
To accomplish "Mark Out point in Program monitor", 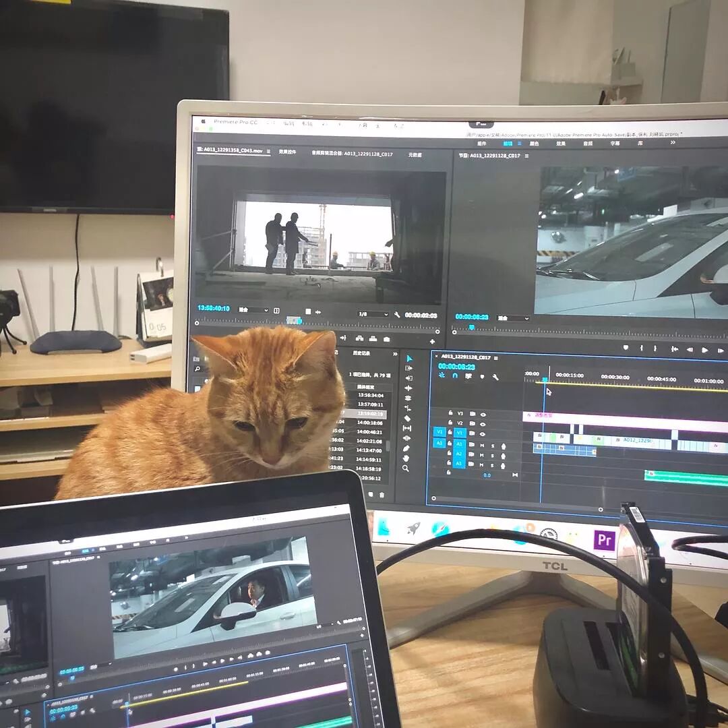I will coord(655,348).
